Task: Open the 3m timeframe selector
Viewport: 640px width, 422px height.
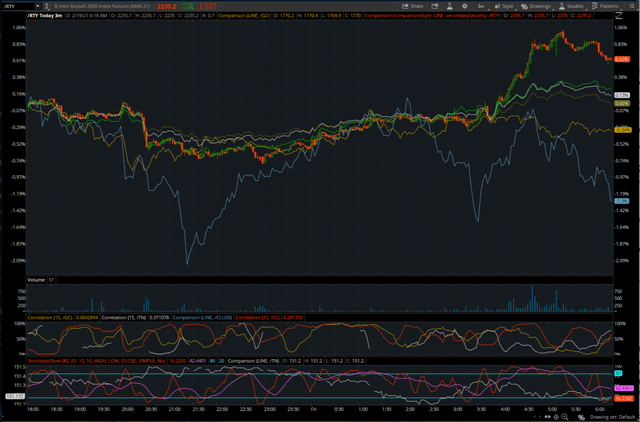Action: (x=481, y=6)
